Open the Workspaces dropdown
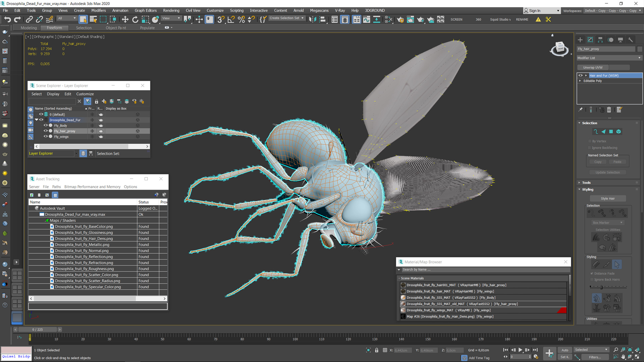 tap(613, 11)
